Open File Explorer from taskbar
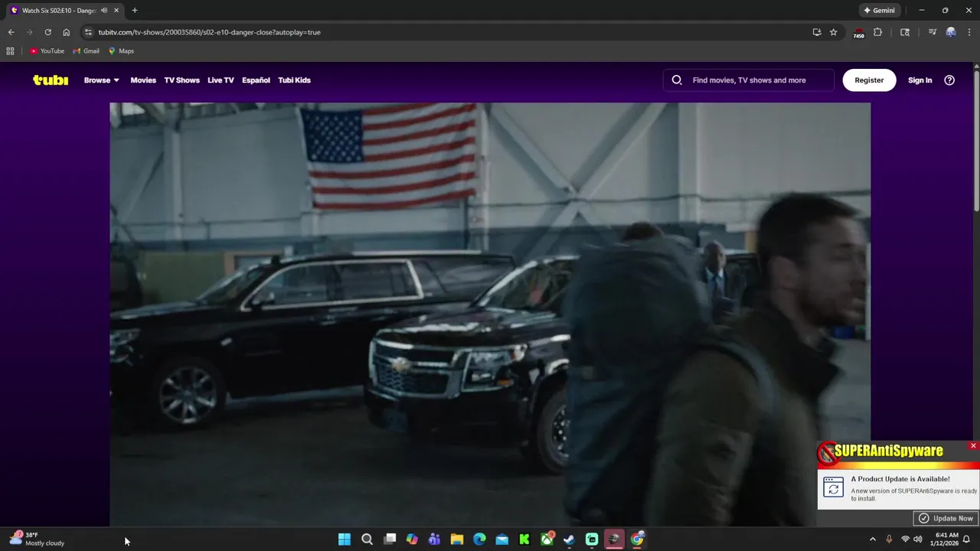Image resolution: width=980 pixels, height=551 pixels. pos(457,540)
